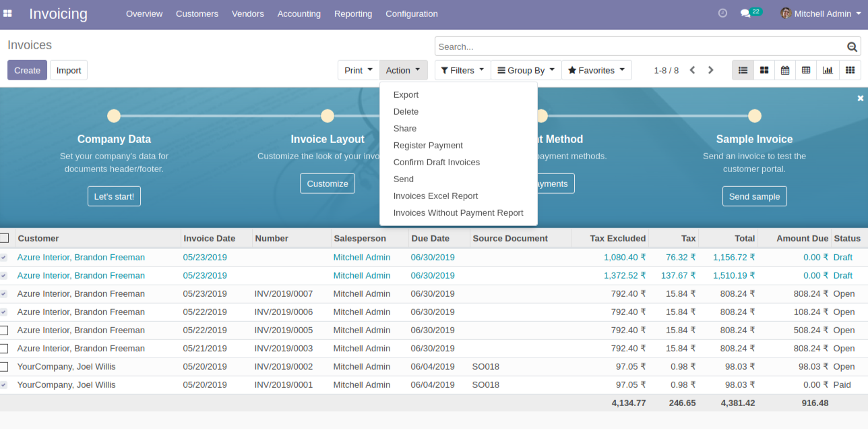Image resolution: width=868 pixels, height=429 pixels.
Task: Uncheck the INV/2019/0006 row checkbox
Action: click(x=3, y=312)
